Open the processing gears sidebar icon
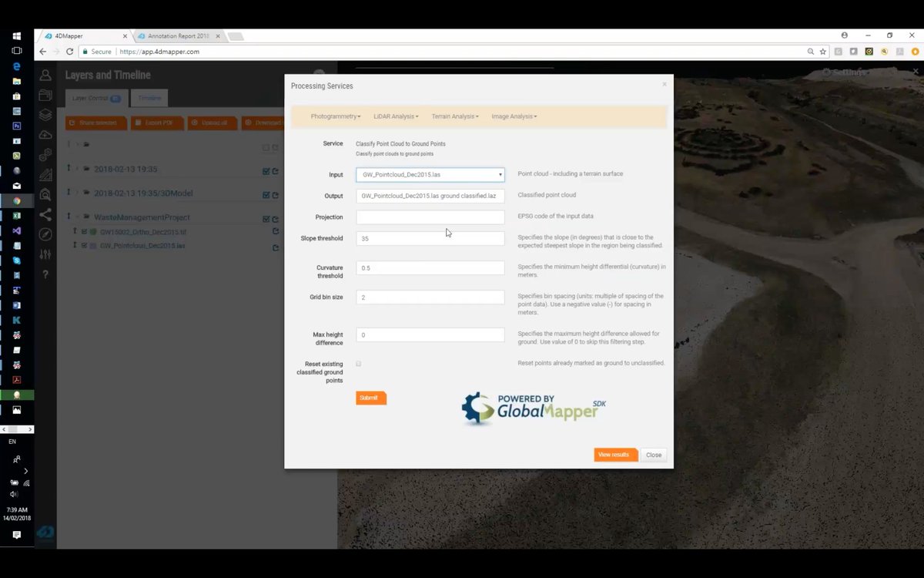Viewport: 924px width, 578px height. click(x=45, y=155)
